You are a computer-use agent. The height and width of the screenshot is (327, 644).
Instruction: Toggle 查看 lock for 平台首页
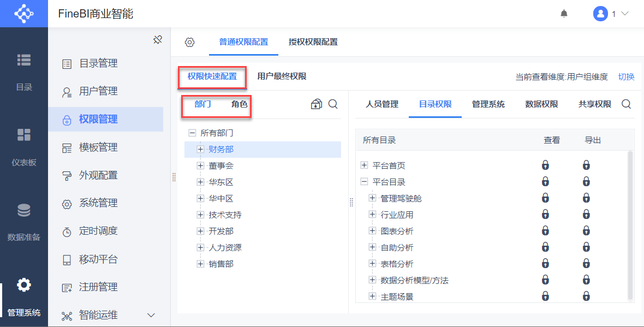(545, 165)
